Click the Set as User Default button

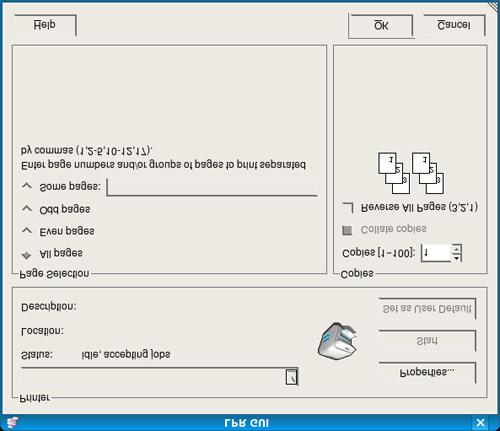coord(427,309)
